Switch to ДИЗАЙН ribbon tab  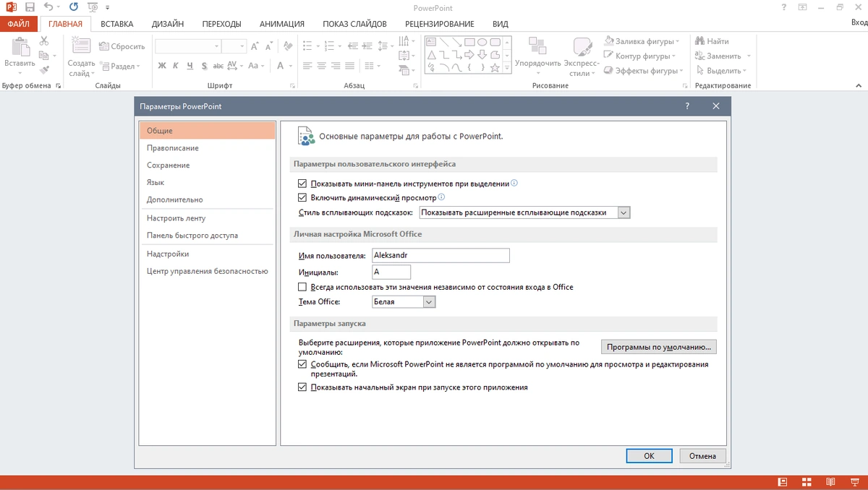(x=168, y=24)
